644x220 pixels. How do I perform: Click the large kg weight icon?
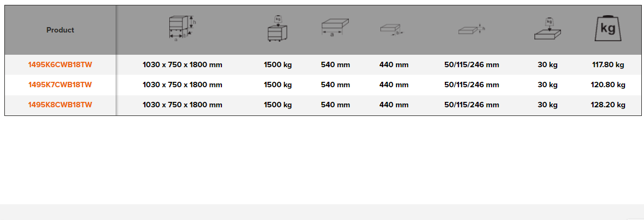tap(608, 29)
